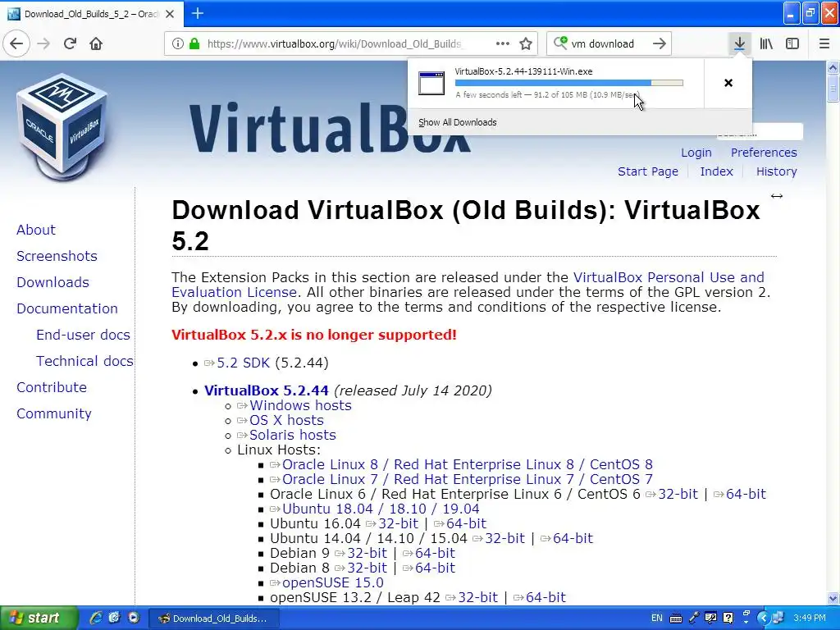Go to Start Page link
Screen dimensions: 840x630
[648, 171]
